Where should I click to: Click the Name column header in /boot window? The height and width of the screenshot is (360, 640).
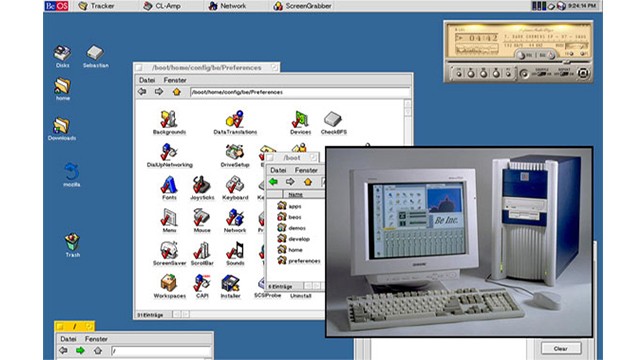tap(295, 195)
